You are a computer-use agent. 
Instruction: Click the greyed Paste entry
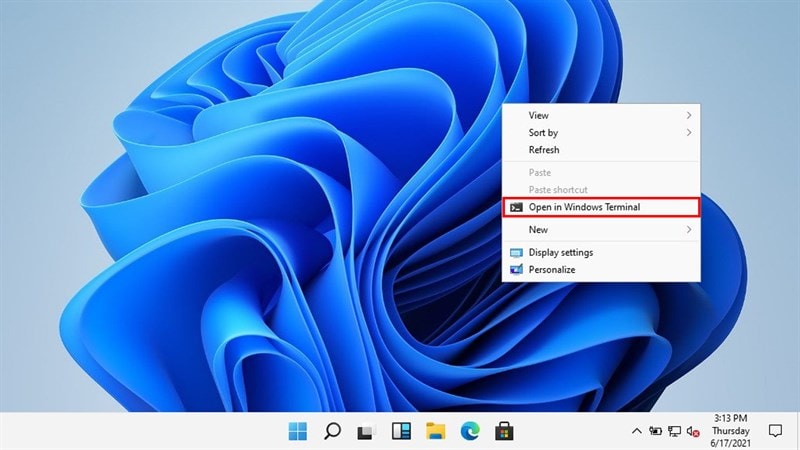[601, 172]
